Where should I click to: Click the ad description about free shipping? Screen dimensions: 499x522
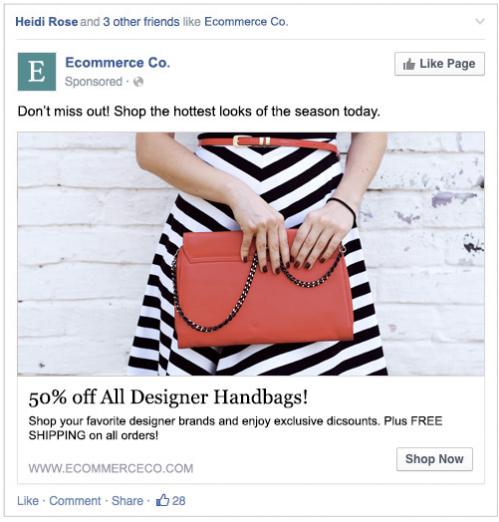(235, 428)
